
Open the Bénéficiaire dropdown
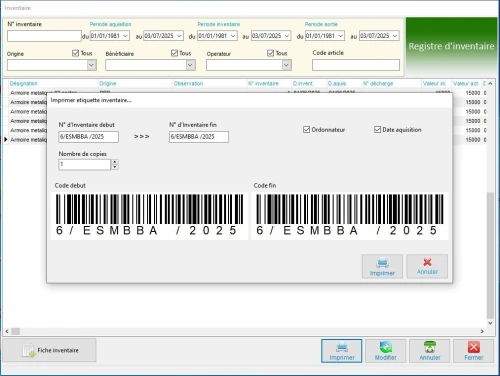tap(190, 65)
